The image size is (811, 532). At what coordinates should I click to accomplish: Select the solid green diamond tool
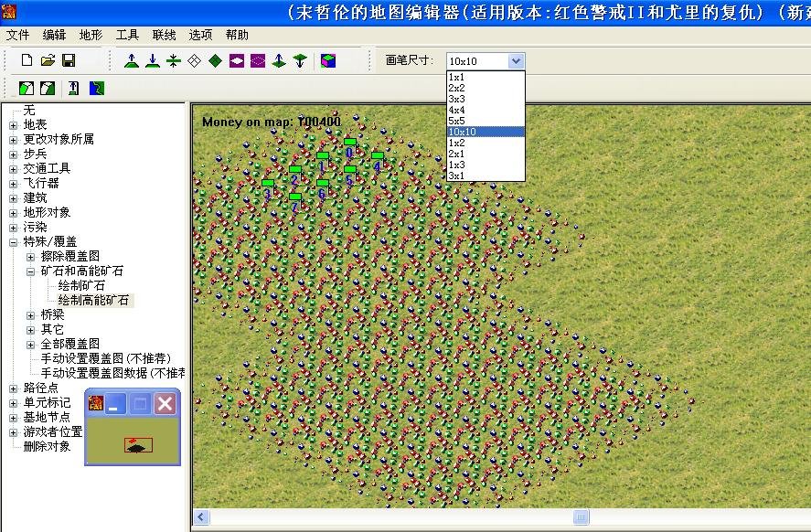(215, 61)
